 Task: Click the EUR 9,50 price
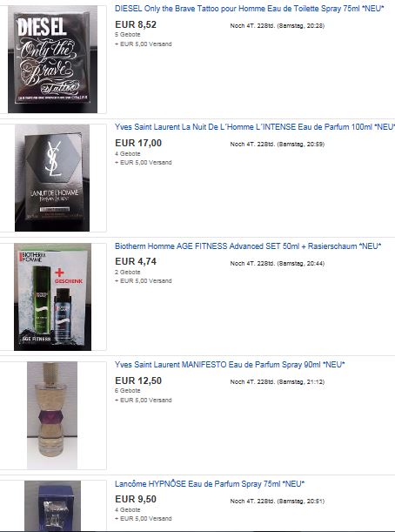pyautogui.click(x=136, y=500)
